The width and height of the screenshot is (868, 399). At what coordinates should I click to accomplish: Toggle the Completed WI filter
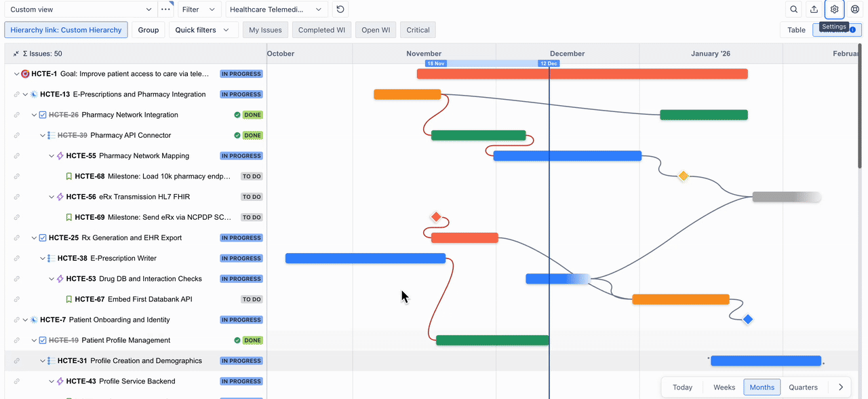pyautogui.click(x=322, y=29)
